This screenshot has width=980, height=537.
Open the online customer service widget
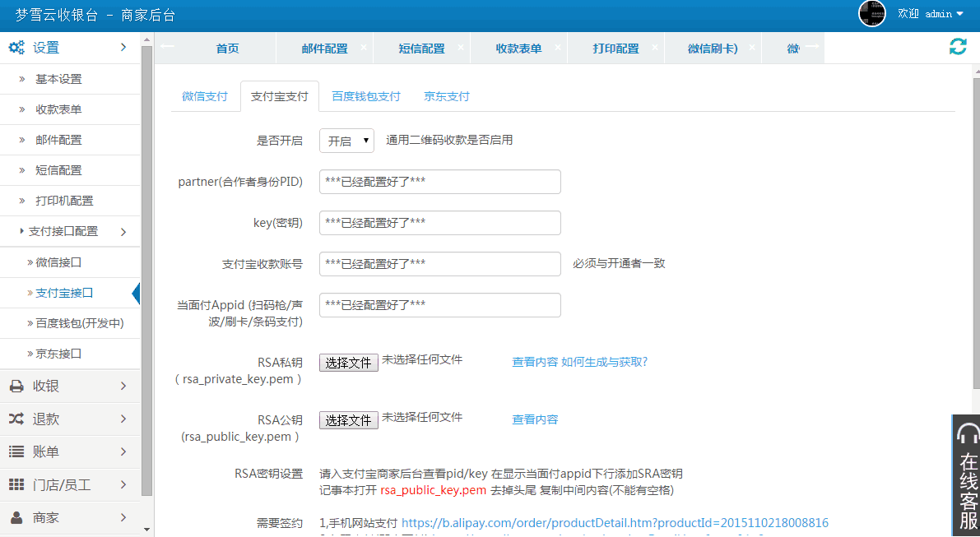[x=968, y=477]
